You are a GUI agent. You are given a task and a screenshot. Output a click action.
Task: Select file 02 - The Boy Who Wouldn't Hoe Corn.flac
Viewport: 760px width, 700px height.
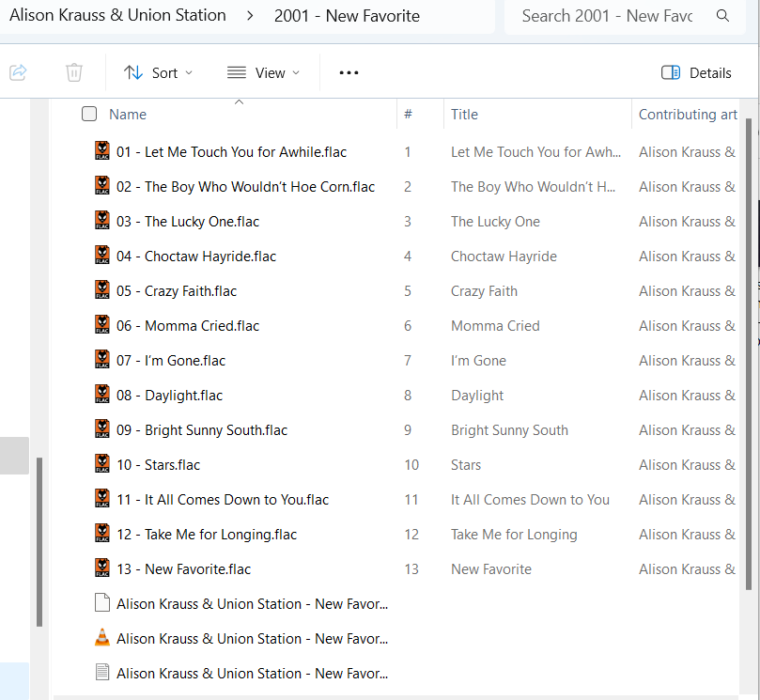246,187
